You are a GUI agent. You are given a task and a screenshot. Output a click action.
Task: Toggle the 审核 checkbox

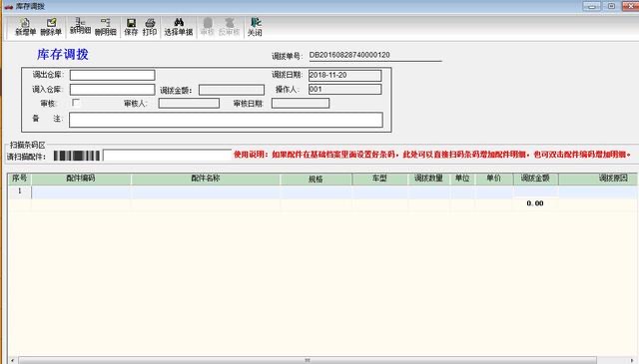pyautogui.click(x=76, y=103)
